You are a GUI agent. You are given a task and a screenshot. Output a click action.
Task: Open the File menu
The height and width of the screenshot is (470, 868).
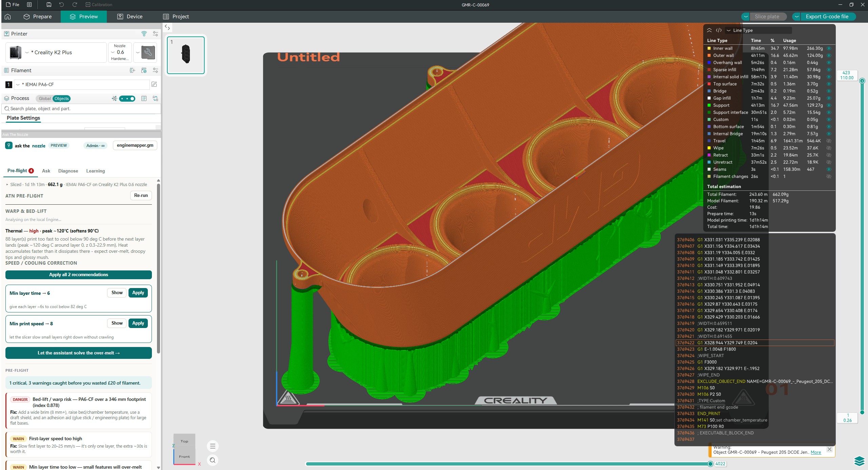pos(13,5)
